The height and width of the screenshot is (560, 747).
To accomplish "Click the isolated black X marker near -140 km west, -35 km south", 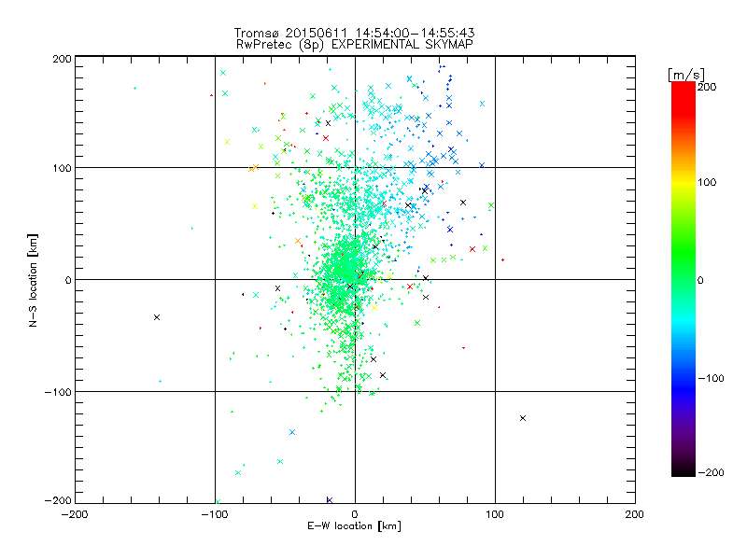I will (157, 317).
